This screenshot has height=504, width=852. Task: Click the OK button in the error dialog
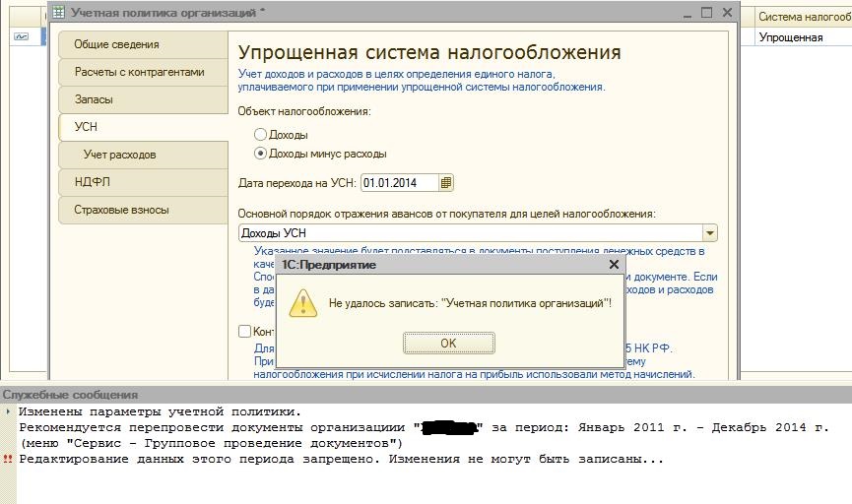coord(448,344)
